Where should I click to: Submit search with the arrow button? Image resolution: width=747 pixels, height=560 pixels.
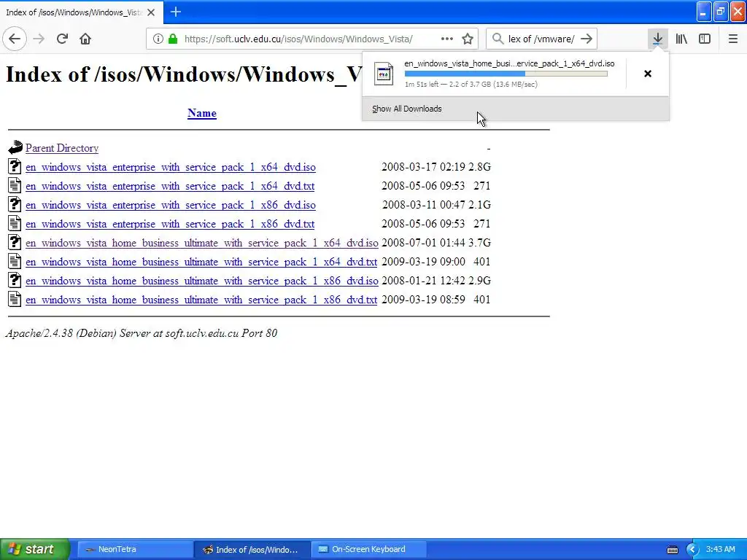pyautogui.click(x=587, y=39)
